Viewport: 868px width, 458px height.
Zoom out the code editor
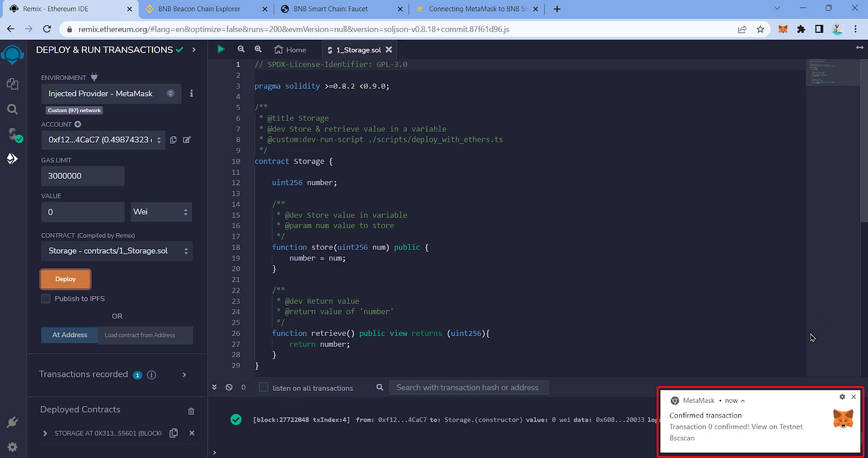[241, 49]
